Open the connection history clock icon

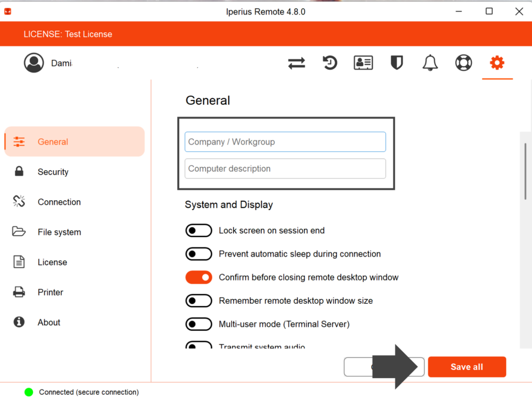(329, 63)
